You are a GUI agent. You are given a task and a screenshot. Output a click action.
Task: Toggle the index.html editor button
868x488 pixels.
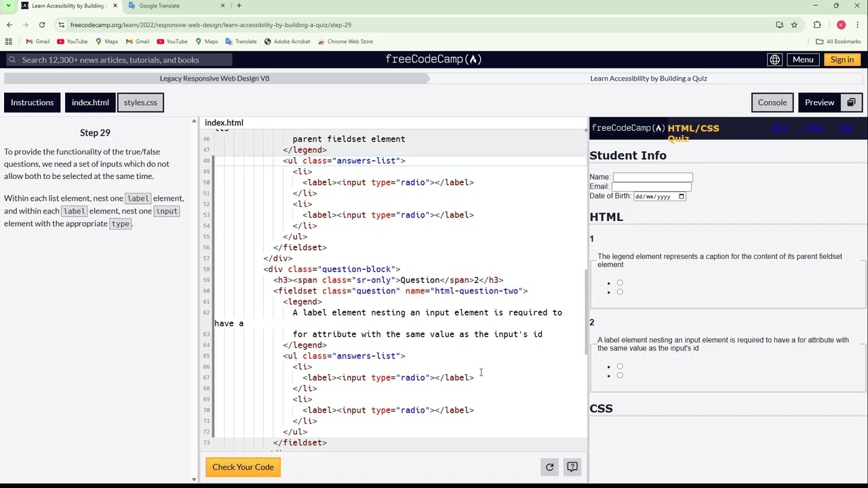(90, 102)
